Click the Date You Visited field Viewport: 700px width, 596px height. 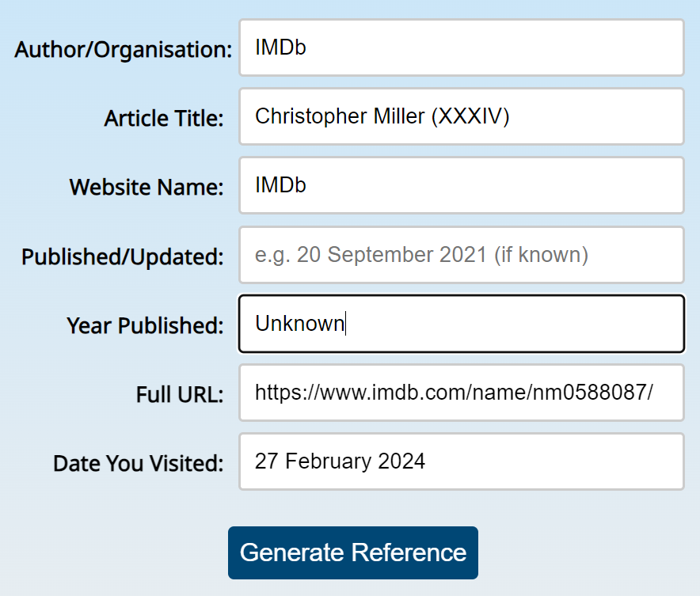(x=462, y=462)
